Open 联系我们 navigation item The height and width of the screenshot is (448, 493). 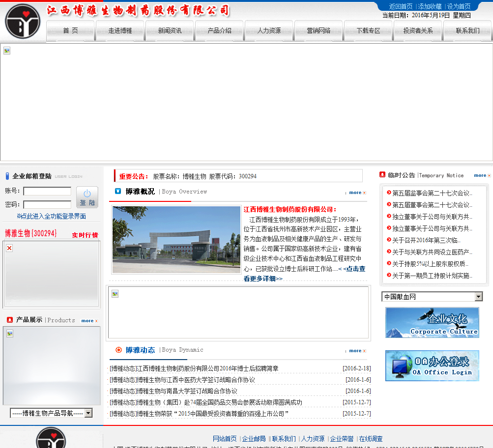pyautogui.click(x=467, y=30)
